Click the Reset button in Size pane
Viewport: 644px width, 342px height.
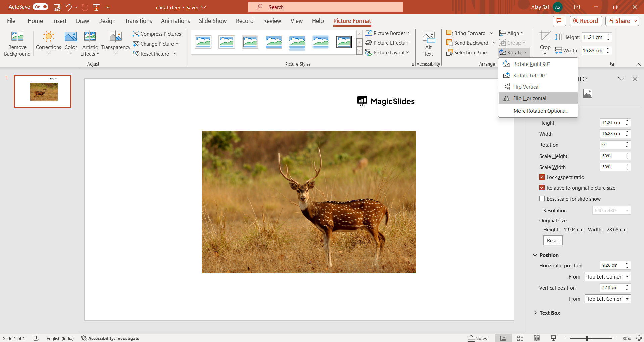pyautogui.click(x=553, y=241)
